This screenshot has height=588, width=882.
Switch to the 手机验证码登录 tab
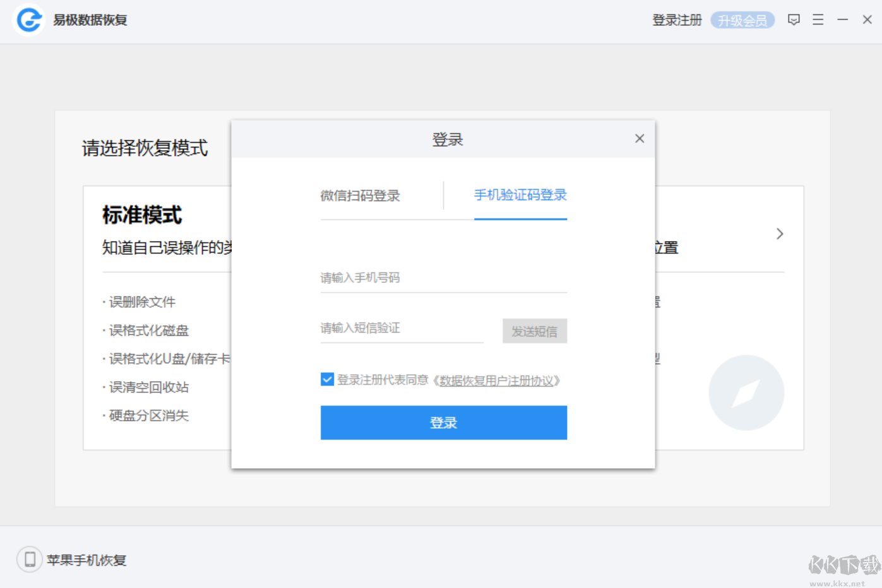point(520,195)
